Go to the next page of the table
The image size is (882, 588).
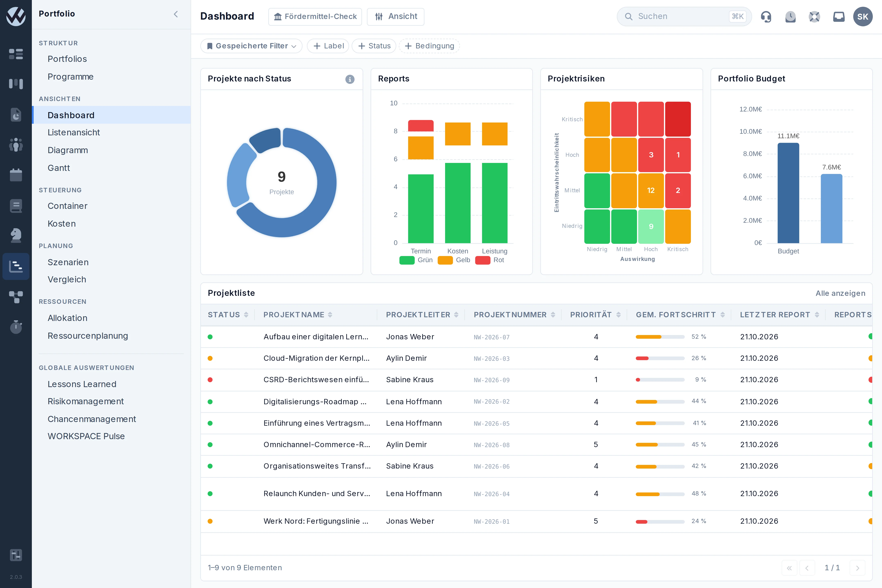point(857,568)
